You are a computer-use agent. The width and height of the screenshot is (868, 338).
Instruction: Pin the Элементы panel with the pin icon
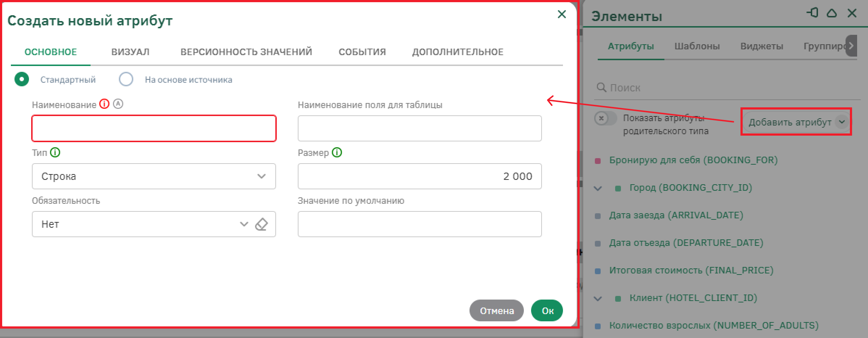pos(812,13)
